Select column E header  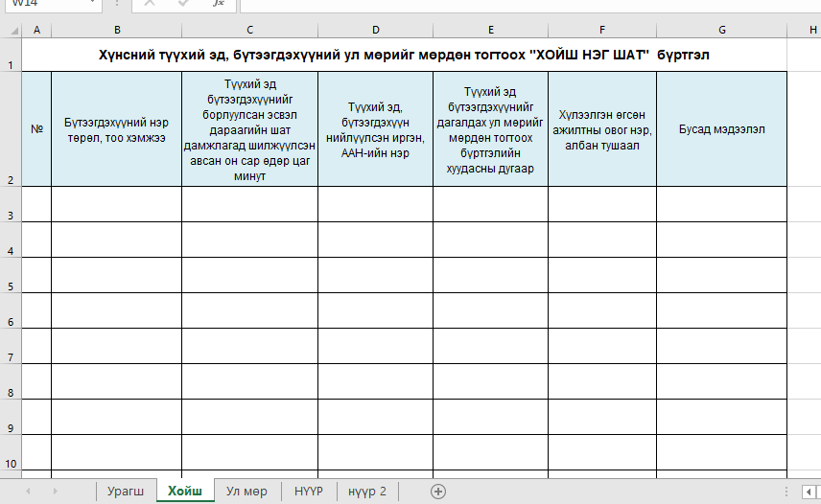(491, 31)
